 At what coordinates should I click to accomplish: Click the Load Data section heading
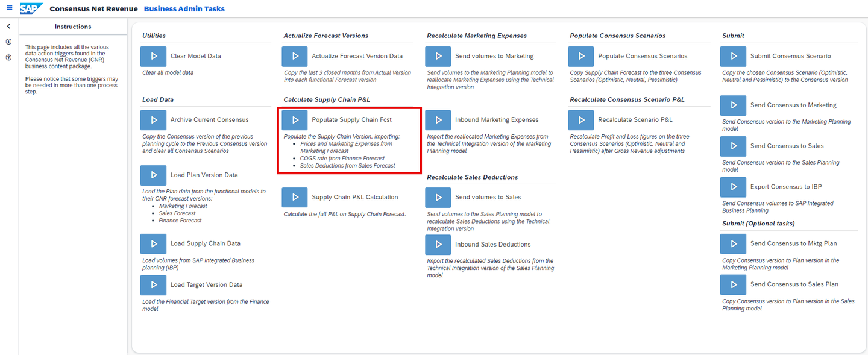[x=158, y=99]
